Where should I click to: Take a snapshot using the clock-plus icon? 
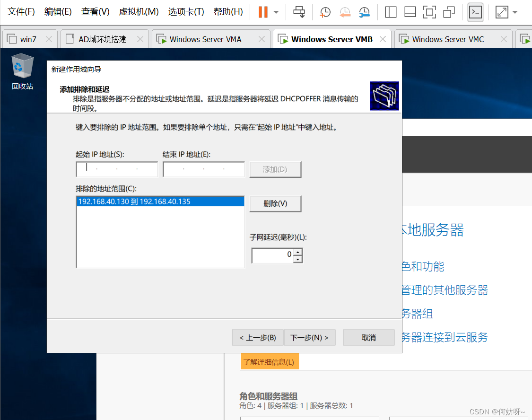[325, 12]
